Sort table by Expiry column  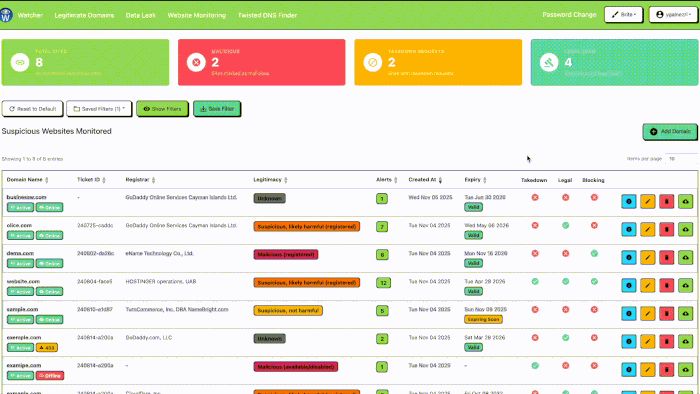click(x=475, y=180)
